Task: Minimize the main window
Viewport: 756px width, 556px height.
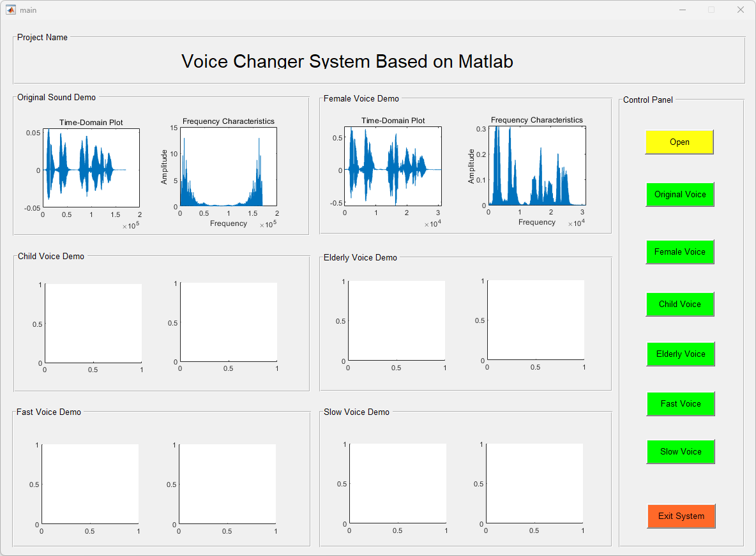Action: tap(682, 10)
